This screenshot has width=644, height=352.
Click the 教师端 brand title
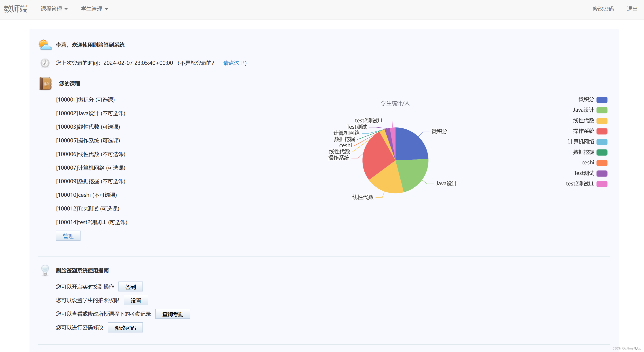[x=16, y=9]
